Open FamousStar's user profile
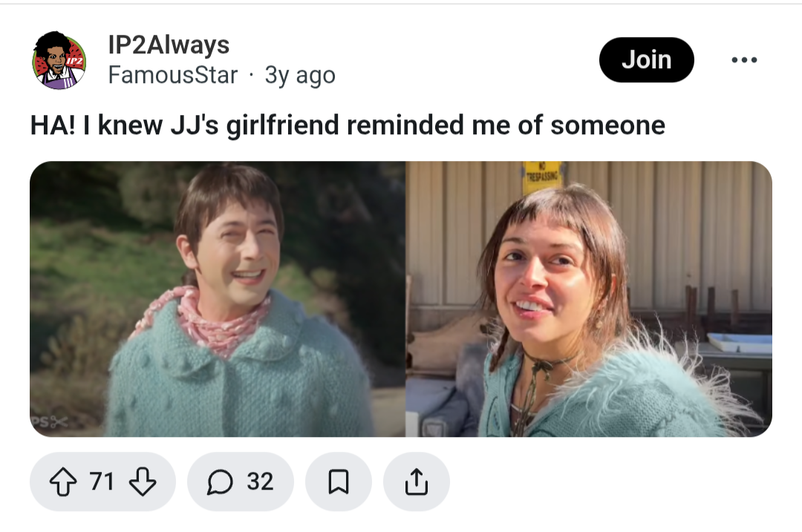 point(173,75)
